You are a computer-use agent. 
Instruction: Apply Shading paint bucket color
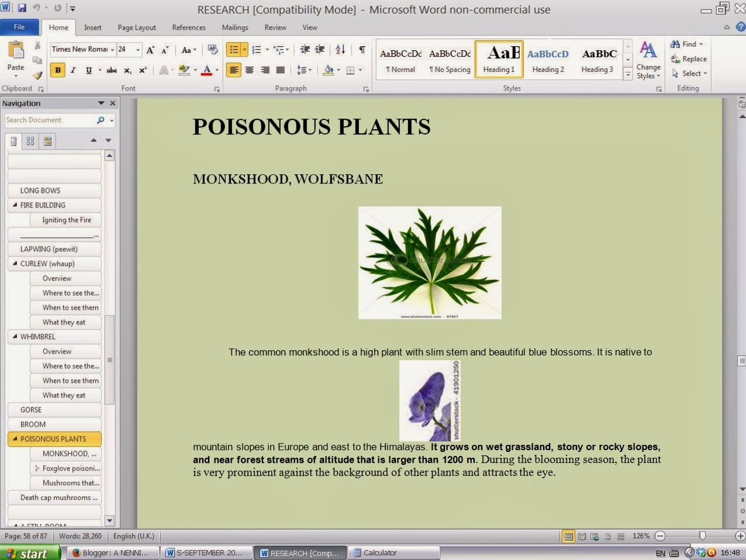pyautogui.click(x=329, y=70)
